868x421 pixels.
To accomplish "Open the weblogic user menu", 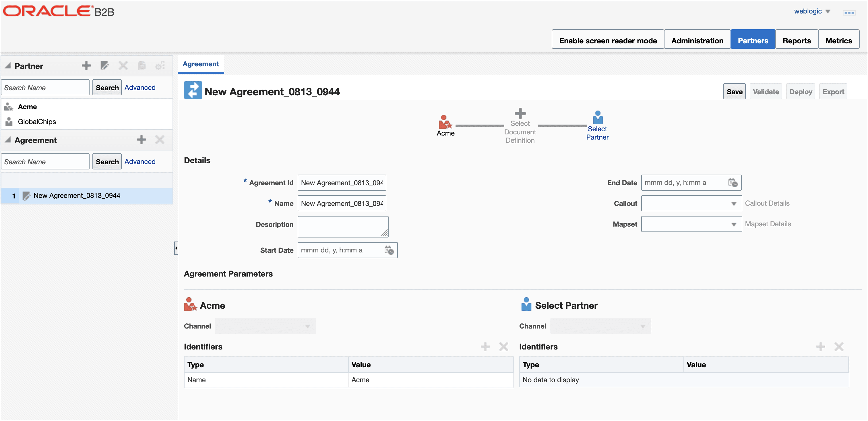I will [812, 11].
